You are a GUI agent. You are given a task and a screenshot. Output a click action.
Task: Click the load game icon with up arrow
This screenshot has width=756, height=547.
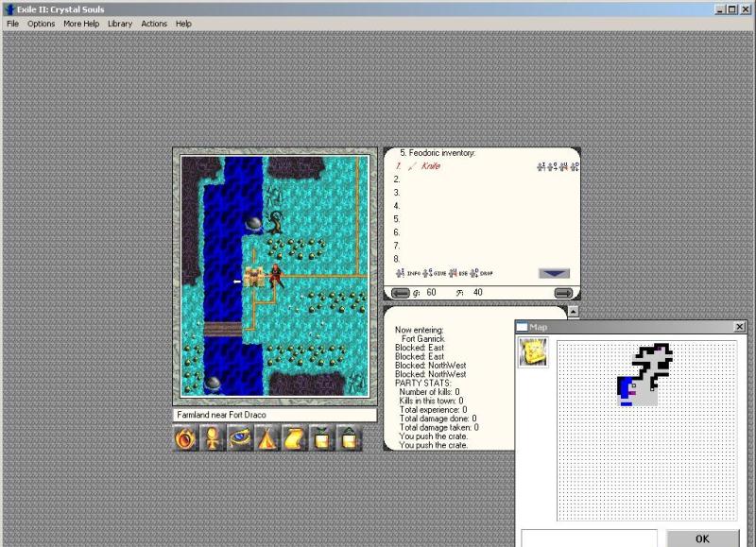click(x=349, y=439)
